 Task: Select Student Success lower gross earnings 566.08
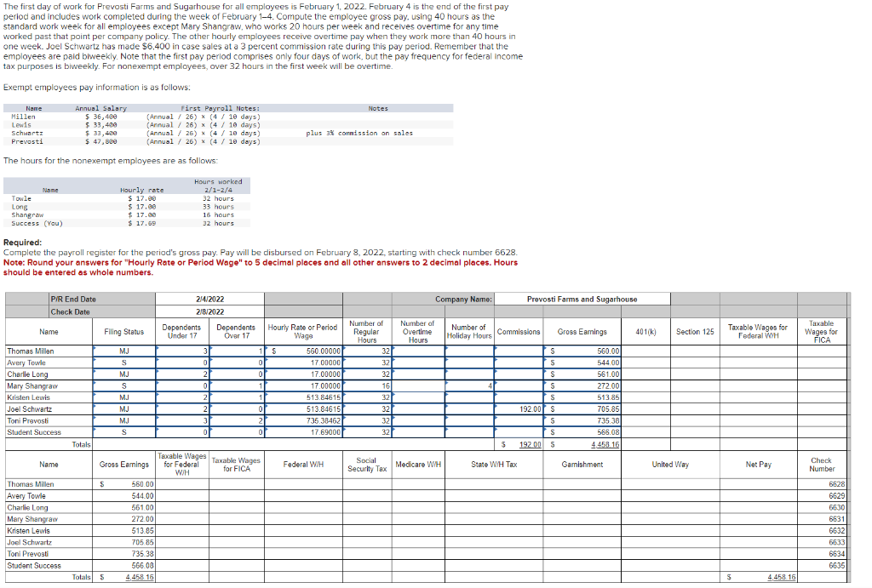(x=124, y=566)
